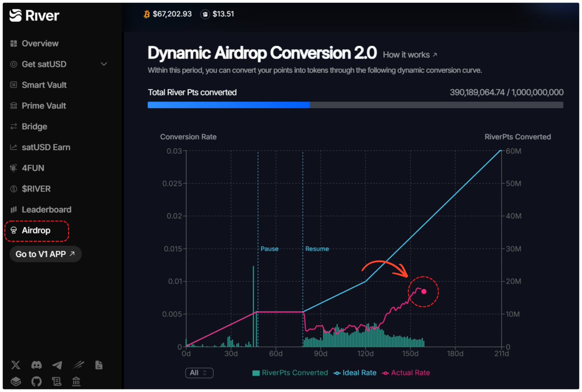
Task: Click the RiverPts Converted axis title
Action: point(518,137)
